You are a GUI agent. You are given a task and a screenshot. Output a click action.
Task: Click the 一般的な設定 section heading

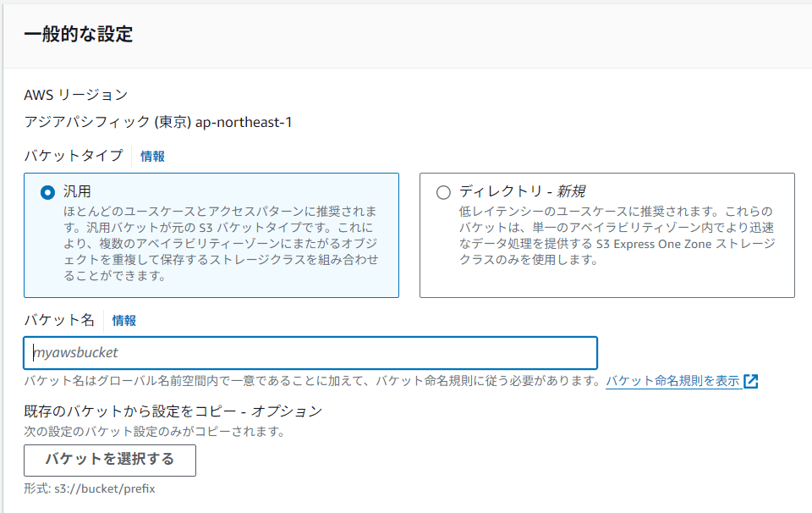(78, 34)
